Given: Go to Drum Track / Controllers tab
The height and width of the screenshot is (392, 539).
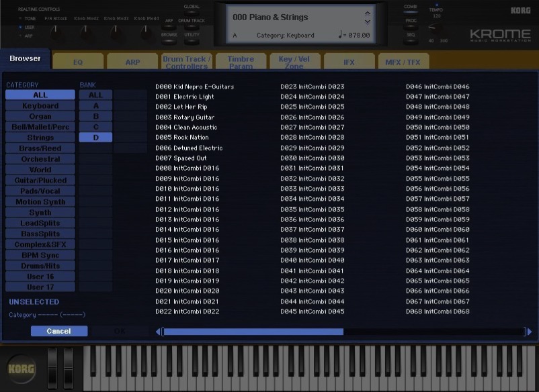Looking at the screenshot, I should click(x=187, y=62).
